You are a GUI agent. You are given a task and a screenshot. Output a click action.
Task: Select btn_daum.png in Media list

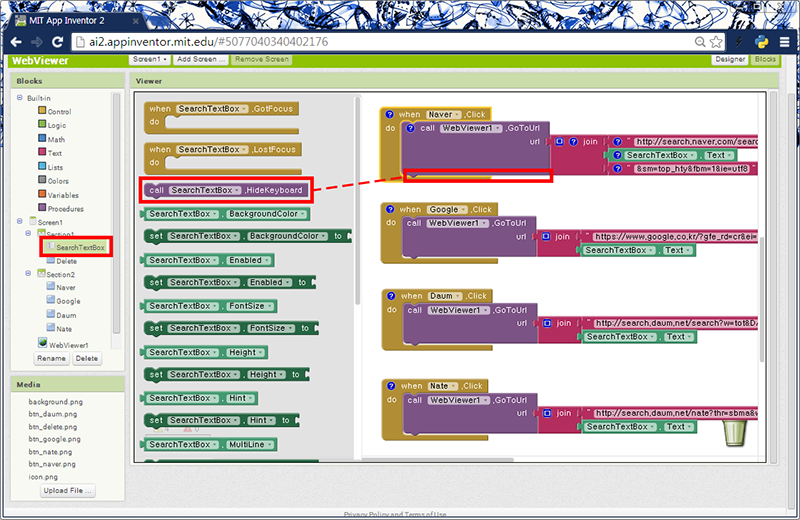click(x=53, y=414)
